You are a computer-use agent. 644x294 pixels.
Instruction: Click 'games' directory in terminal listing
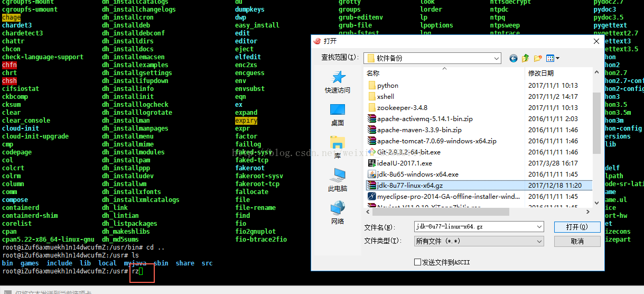[30, 263]
